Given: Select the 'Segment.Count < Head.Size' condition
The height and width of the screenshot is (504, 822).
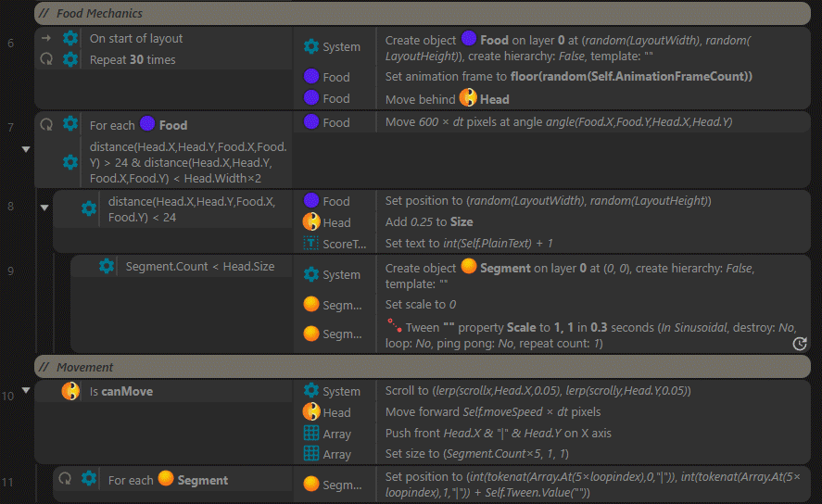Looking at the screenshot, I should point(200,267).
